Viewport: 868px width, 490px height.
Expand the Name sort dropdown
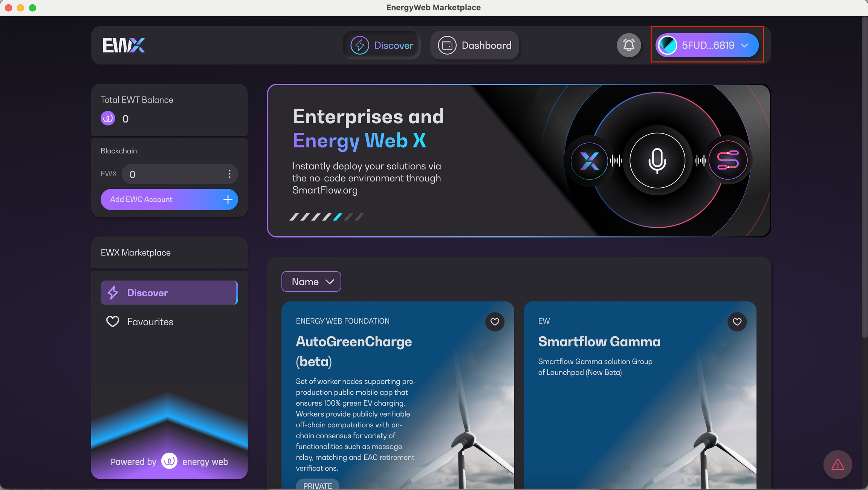[311, 282]
